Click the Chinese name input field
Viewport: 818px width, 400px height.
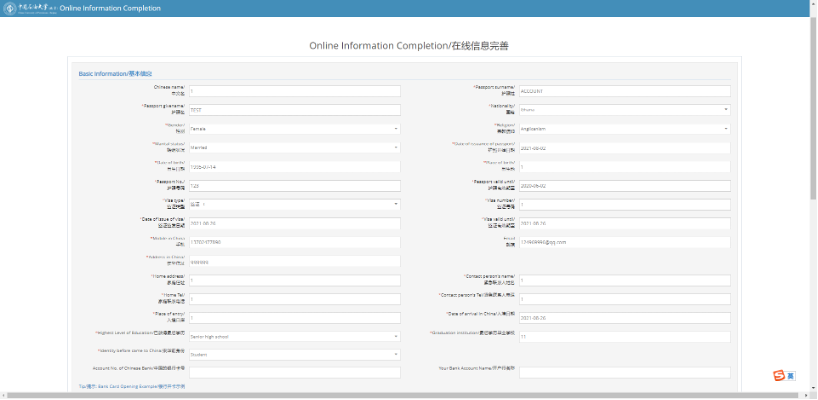(294, 91)
